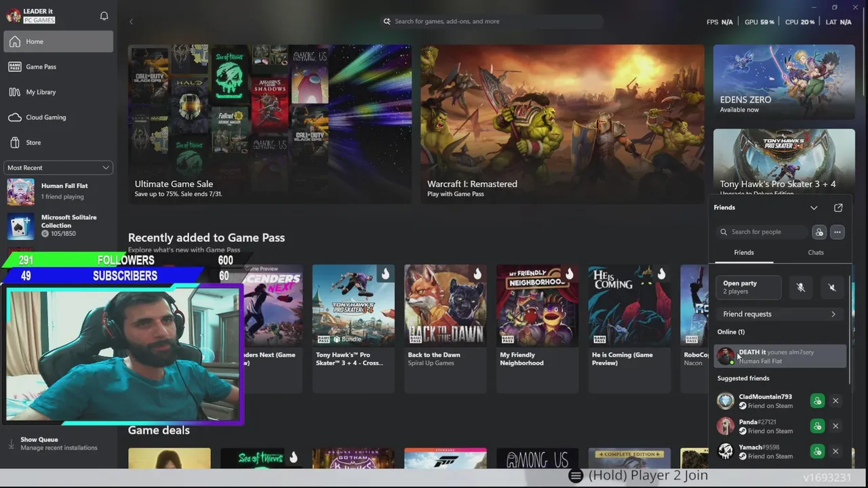Viewport: 868px width, 488px height.
Task: Add Panda#27121 as friend
Action: point(817,426)
